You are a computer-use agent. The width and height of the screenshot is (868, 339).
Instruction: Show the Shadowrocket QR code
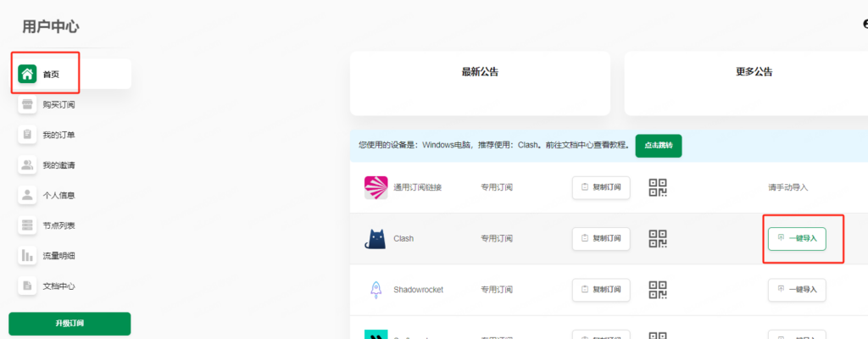(x=659, y=289)
